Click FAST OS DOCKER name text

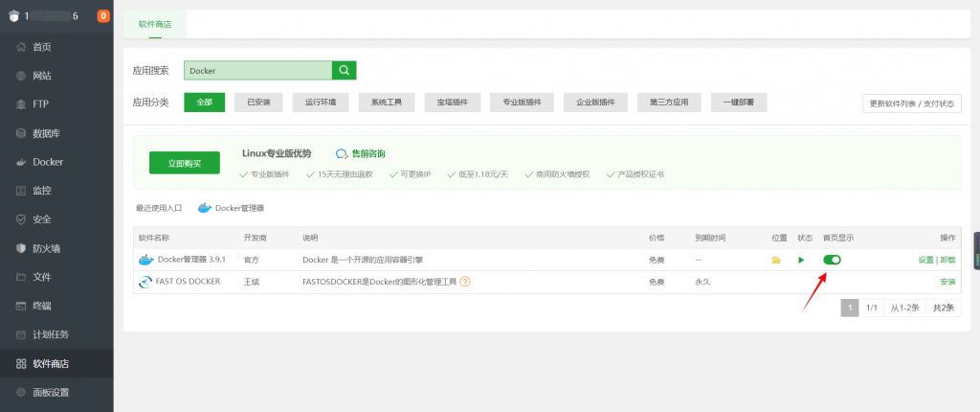188,282
